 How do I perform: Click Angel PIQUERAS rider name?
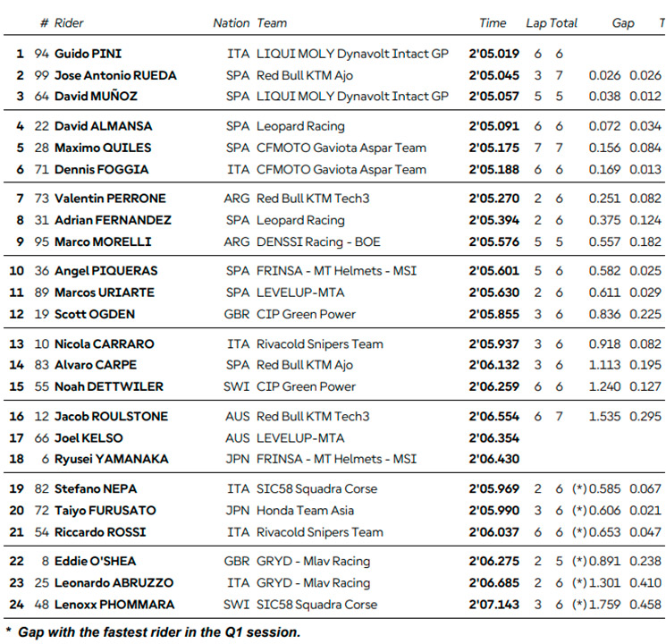pyautogui.click(x=106, y=271)
